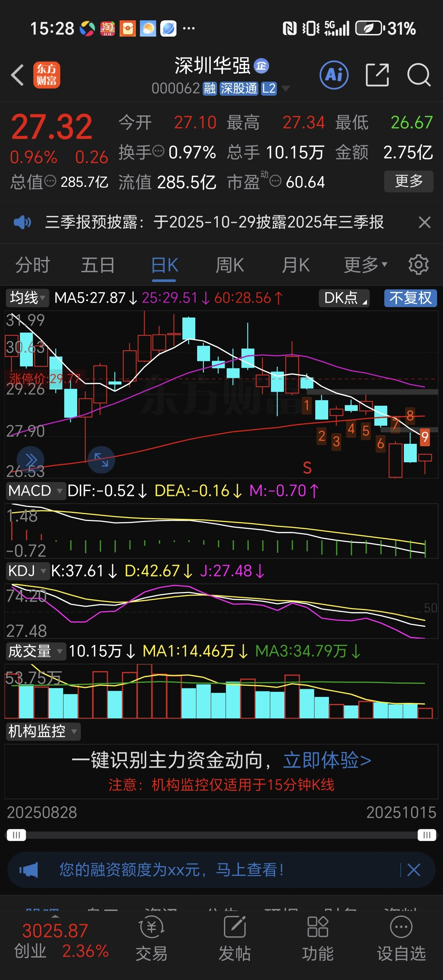443x980 pixels.
Task: Tap the blue 企 badge beside stock name
Action: click(261, 66)
